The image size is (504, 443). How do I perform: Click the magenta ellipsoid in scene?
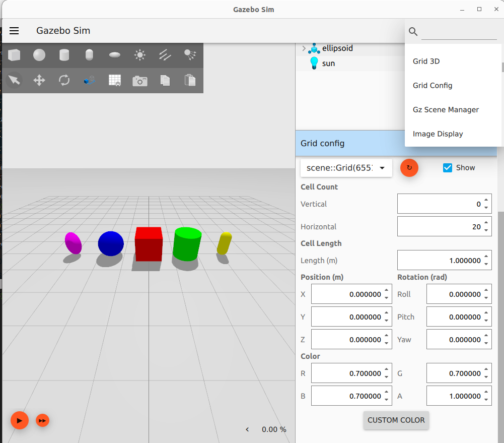pyautogui.click(x=73, y=243)
